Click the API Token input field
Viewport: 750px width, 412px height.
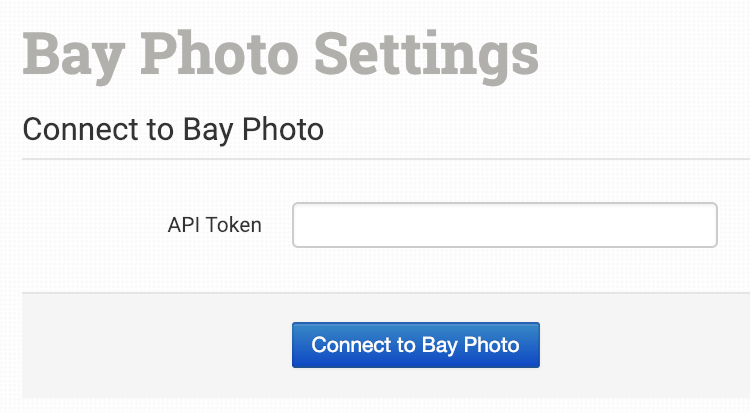pyautogui.click(x=504, y=225)
